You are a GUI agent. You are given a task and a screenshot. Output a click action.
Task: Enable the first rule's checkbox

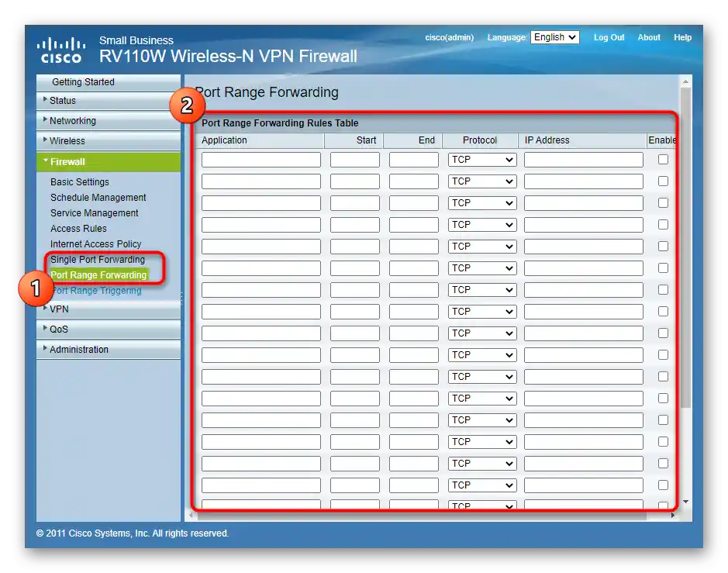663,159
